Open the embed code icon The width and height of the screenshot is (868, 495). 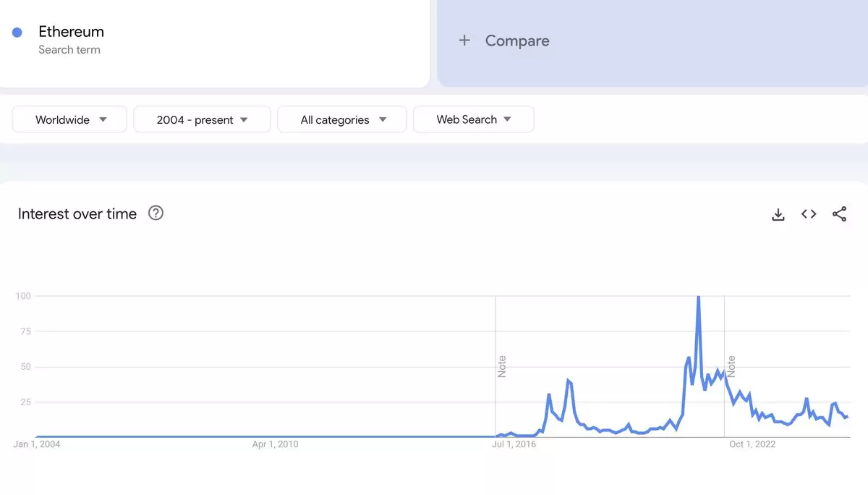809,214
